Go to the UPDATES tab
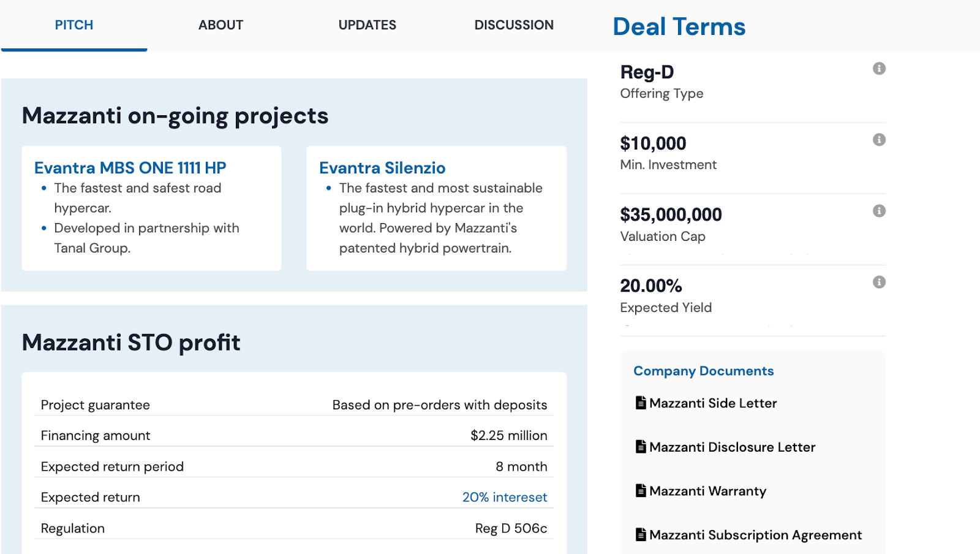 coord(367,25)
